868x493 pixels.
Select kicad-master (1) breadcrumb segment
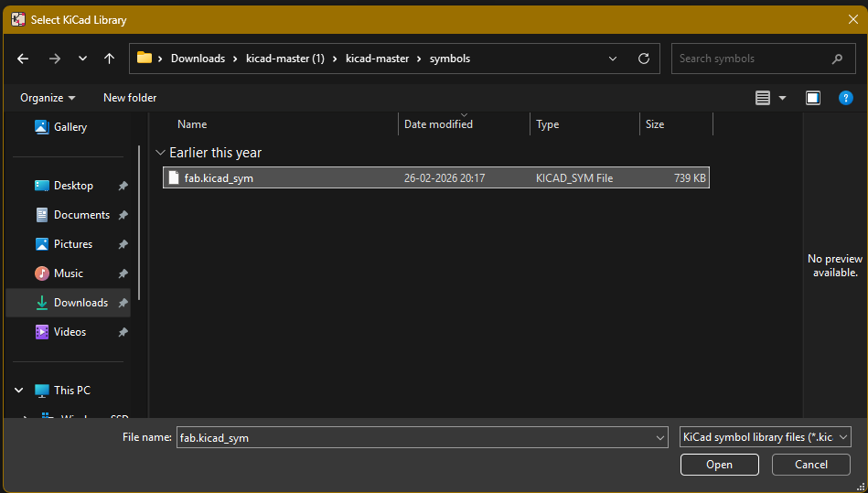(x=285, y=59)
